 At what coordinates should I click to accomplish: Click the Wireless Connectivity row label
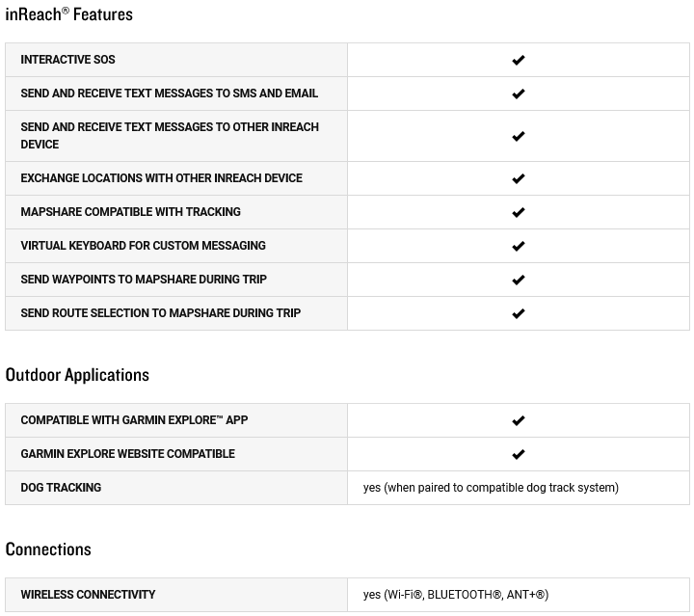[x=88, y=595]
